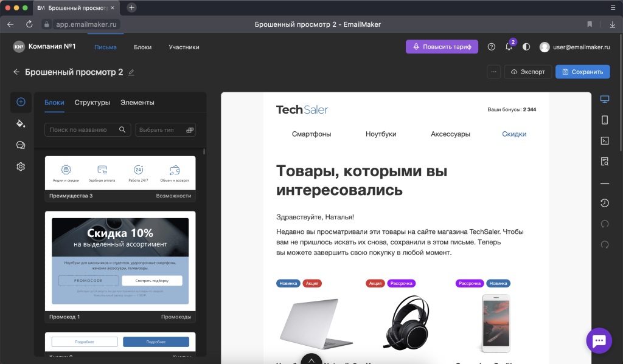This screenshot has height=364, width=623.
Task: Open browser downloads arrow icon
Action: [x=612, y=24]
